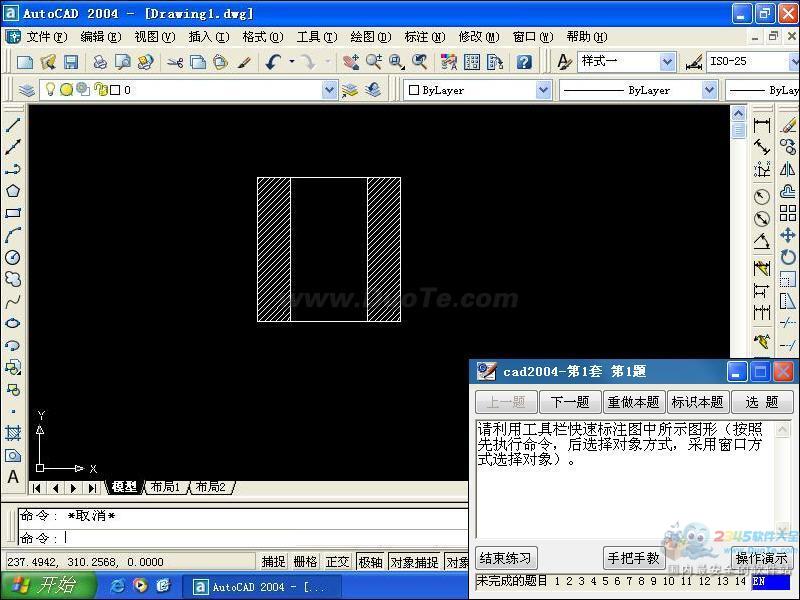
Task: Select the Rectangle draw tool
Action: coord(13,213)
